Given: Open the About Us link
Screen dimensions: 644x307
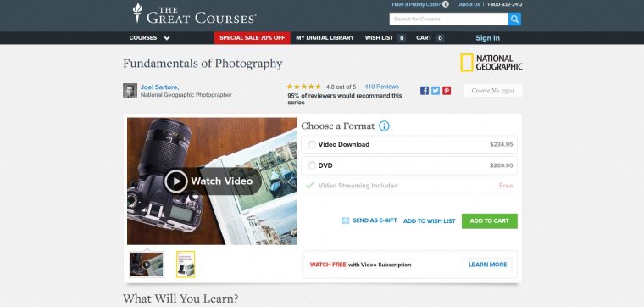Looking at the screenshot, I should [x=469, y=4].
